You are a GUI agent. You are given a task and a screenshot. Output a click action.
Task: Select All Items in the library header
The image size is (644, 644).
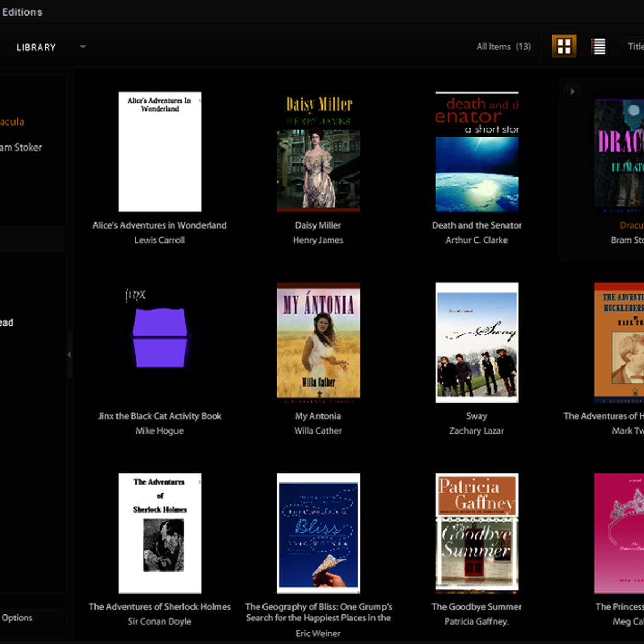(x=503, y=46)
